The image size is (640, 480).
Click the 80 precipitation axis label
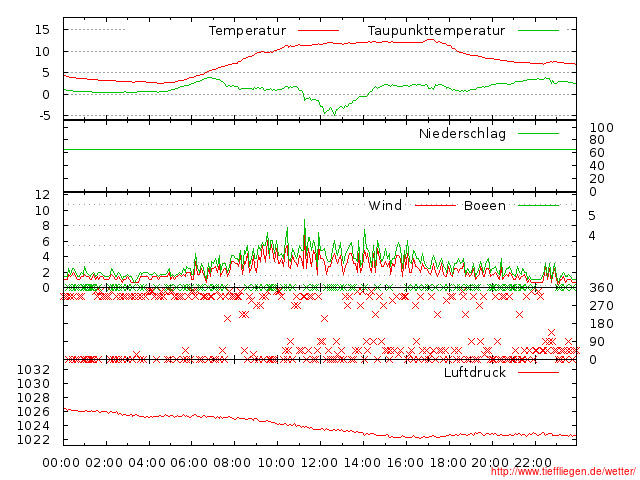597,140
